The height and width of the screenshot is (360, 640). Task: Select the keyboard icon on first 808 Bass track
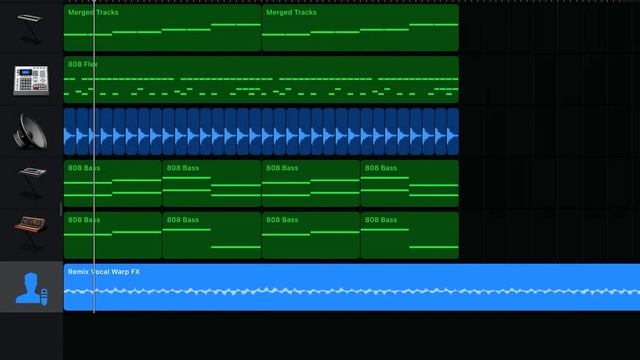click(x=32, y=183)
